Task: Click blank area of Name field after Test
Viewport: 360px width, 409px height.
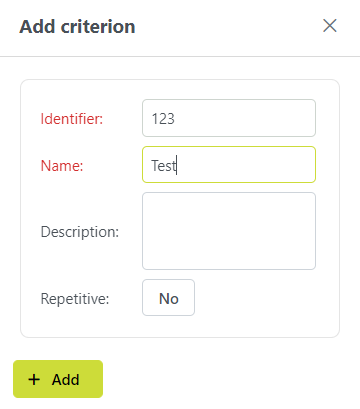Action: point(247,165)
